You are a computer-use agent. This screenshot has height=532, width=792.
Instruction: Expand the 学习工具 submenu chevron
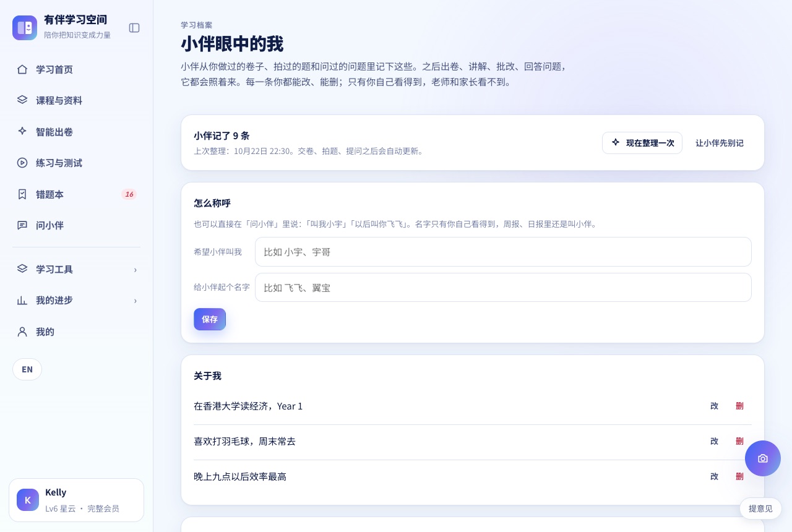(x=135, y=270)
